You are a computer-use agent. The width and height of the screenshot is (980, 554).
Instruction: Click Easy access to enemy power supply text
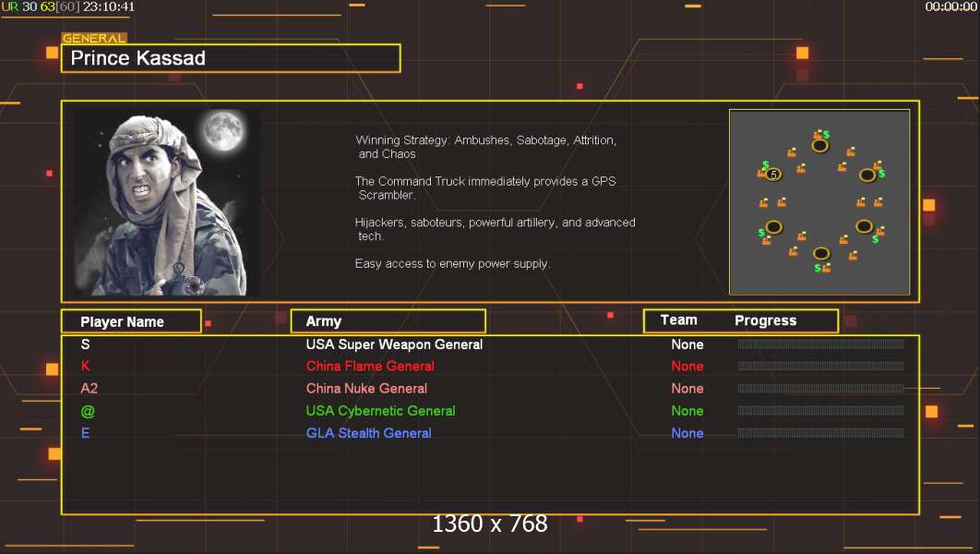[452, 264]
